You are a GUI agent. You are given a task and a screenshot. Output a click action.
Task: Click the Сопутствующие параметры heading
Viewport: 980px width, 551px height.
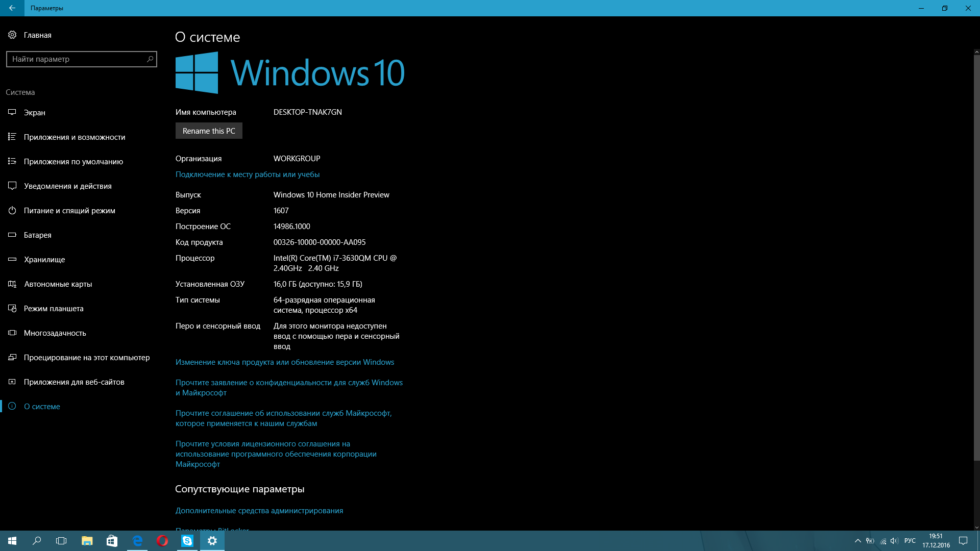click(x=240, y=489)
